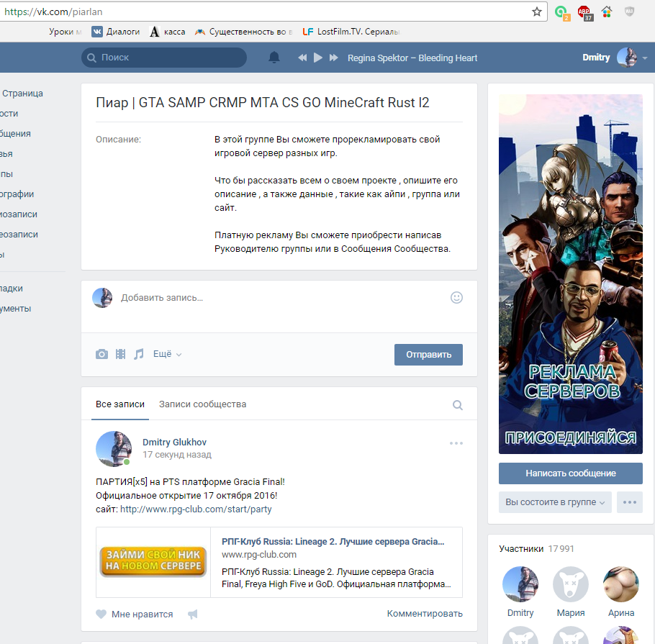
Task: Attach audio with the music note icon
Action: point(139,354)
